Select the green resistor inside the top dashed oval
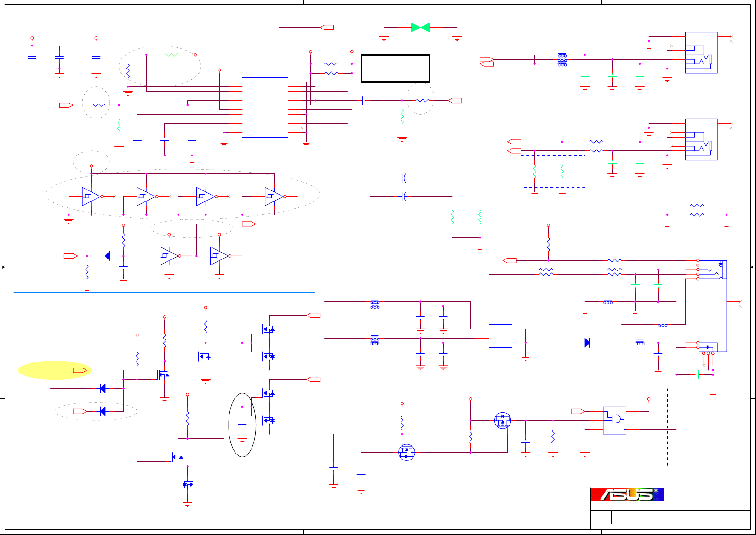The height and width of the screenshot is (535, 756). (171, 55)
